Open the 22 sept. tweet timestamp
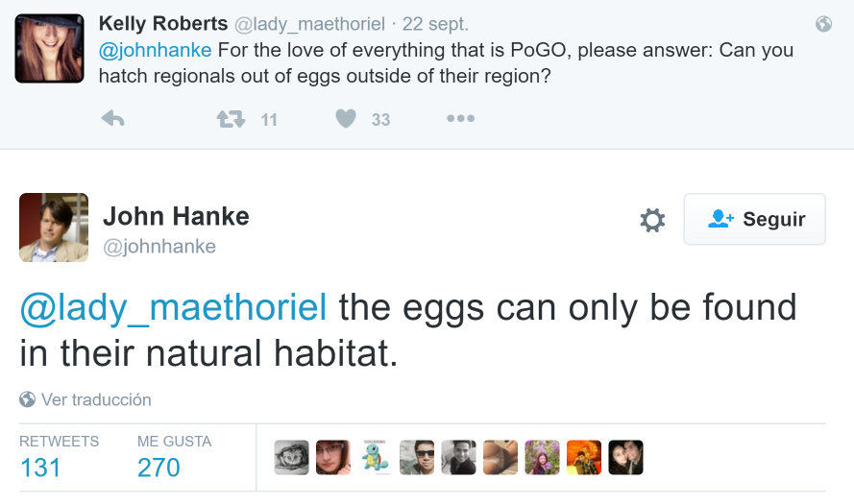Viewport: 854px width, 504px height. pyautogui.click(x=436, y=24)
